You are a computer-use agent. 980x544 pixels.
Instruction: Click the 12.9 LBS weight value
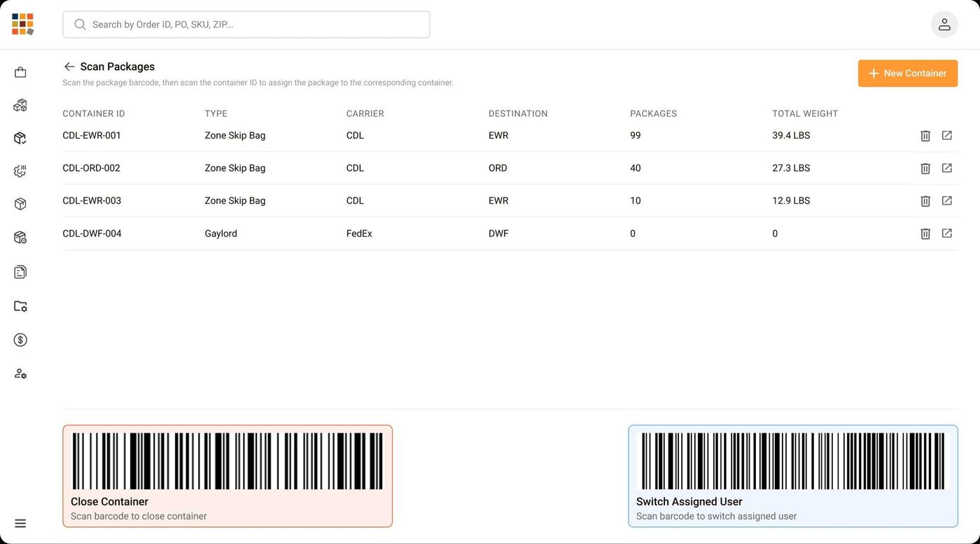pyautogui.click(x=791, y=200)
